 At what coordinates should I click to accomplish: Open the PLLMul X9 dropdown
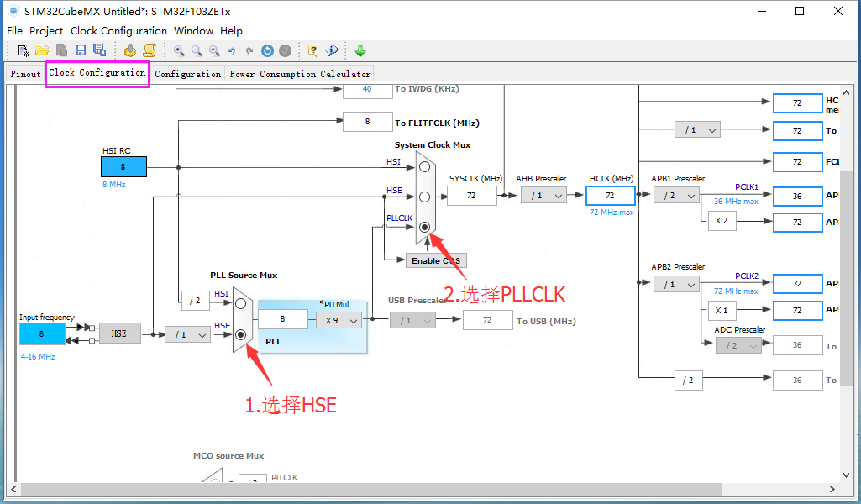click(x=339, y=320)
